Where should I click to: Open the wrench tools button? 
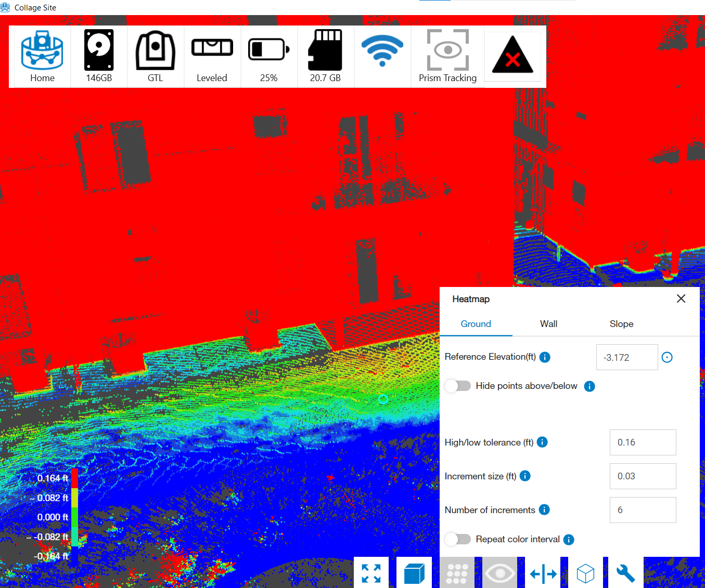coord(625,573)
